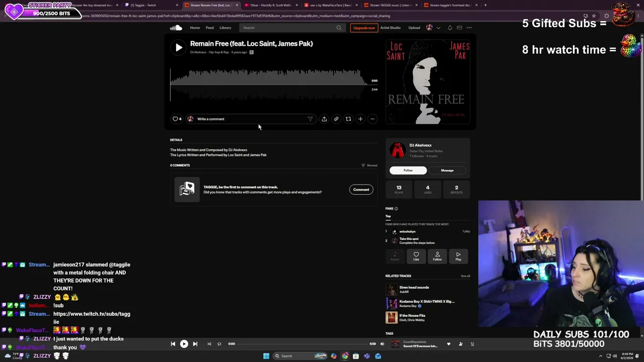644x362 pixels.
Task: Go to Home in SoundCloud nav
Action: point(195,28)
